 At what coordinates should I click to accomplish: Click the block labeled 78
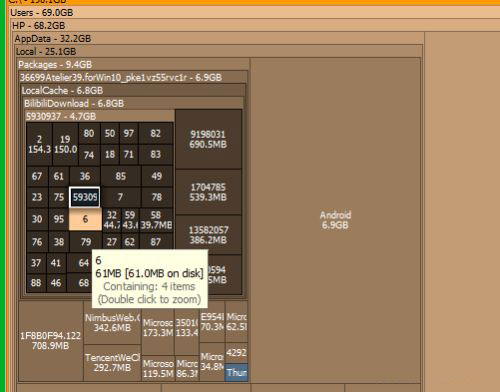click(x=157, y=197)
